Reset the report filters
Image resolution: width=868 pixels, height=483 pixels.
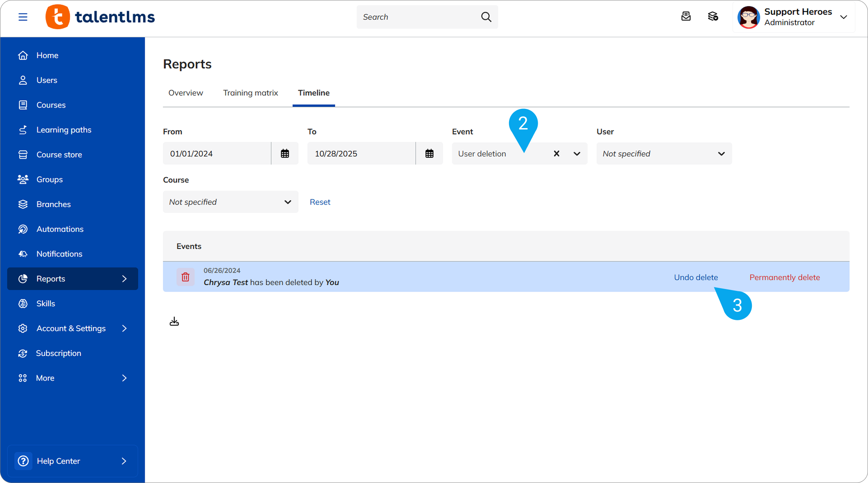[x=320, y=202]
